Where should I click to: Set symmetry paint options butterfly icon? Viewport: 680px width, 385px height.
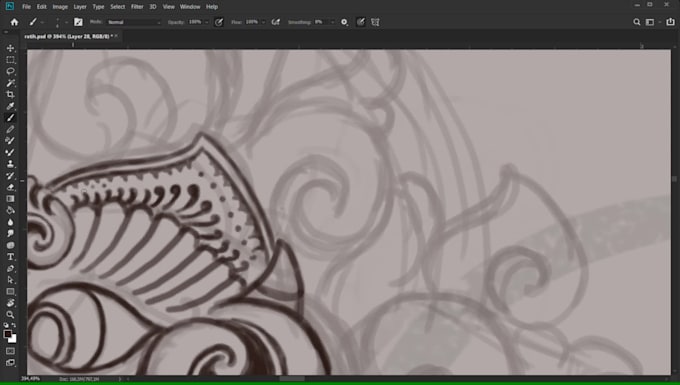tap(376, 22)
